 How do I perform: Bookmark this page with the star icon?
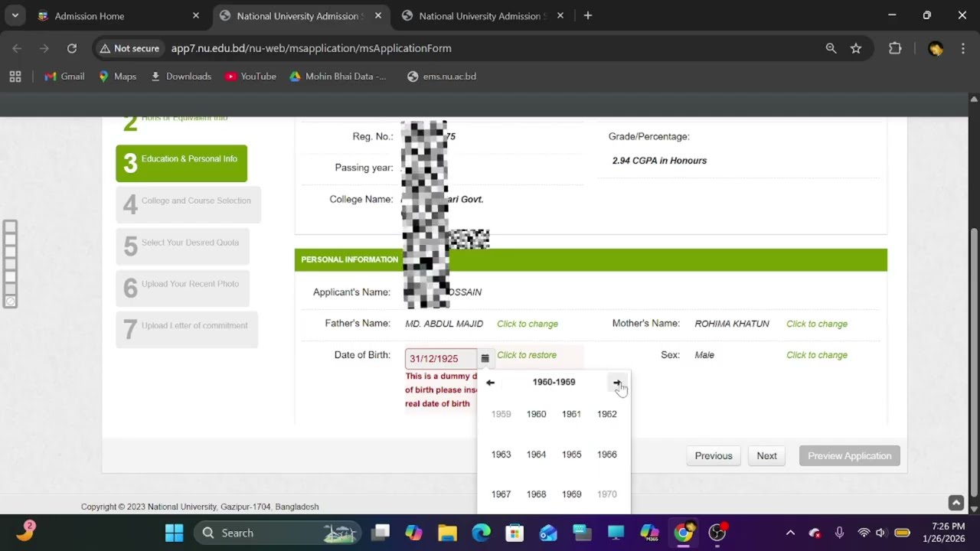click(x=856, y=48)
